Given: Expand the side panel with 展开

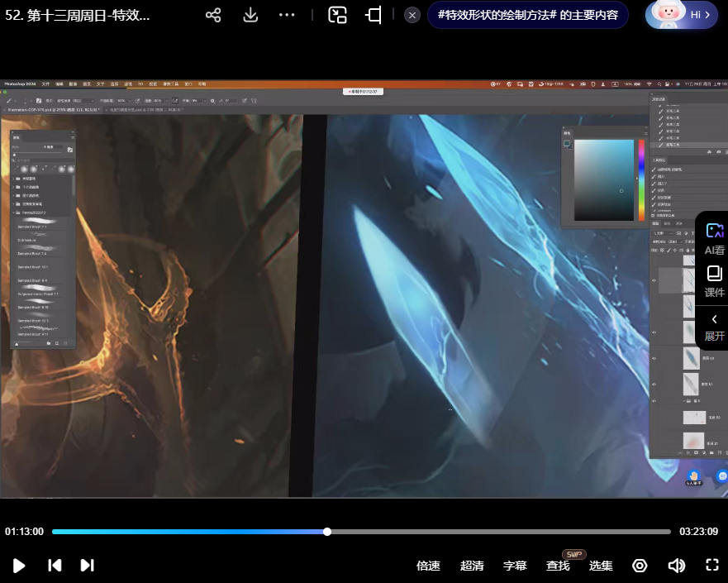Looking at the screenshot, I should coord(714,327).
